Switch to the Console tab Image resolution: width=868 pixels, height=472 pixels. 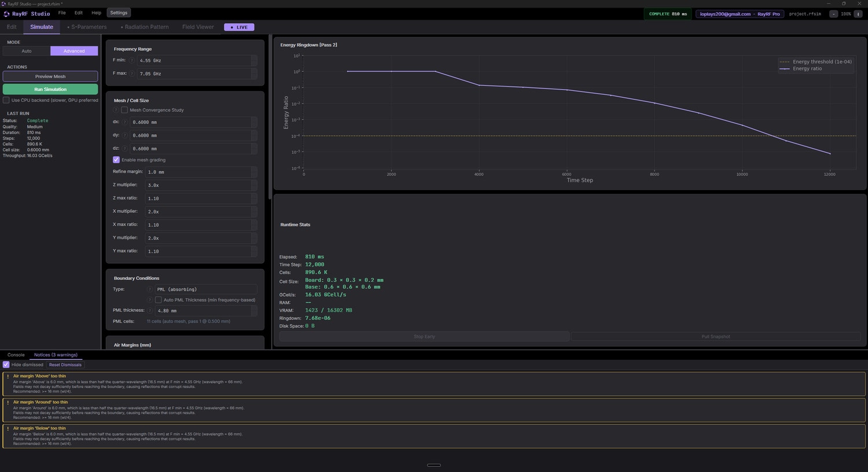pyautogui.click(x=16, y=355)
